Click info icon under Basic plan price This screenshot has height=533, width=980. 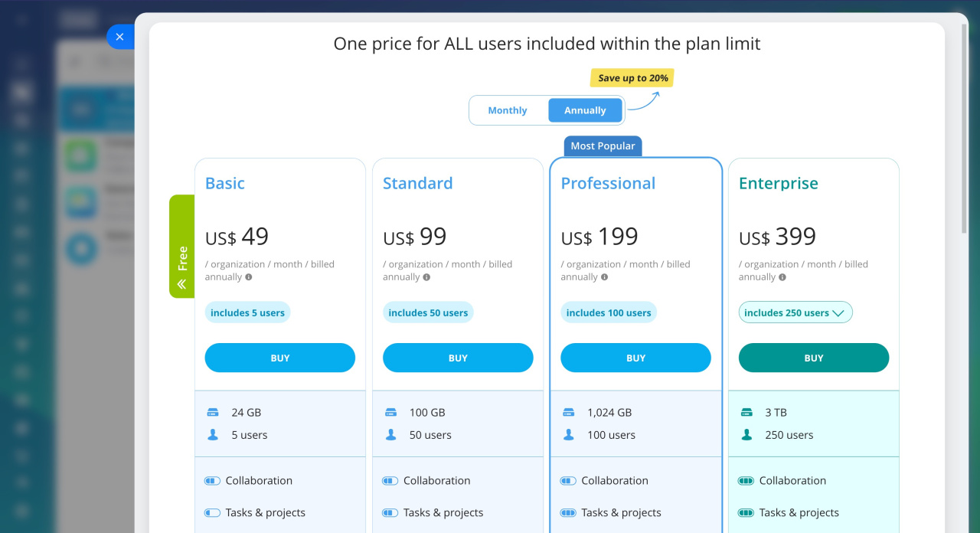[x=249, y=277]
